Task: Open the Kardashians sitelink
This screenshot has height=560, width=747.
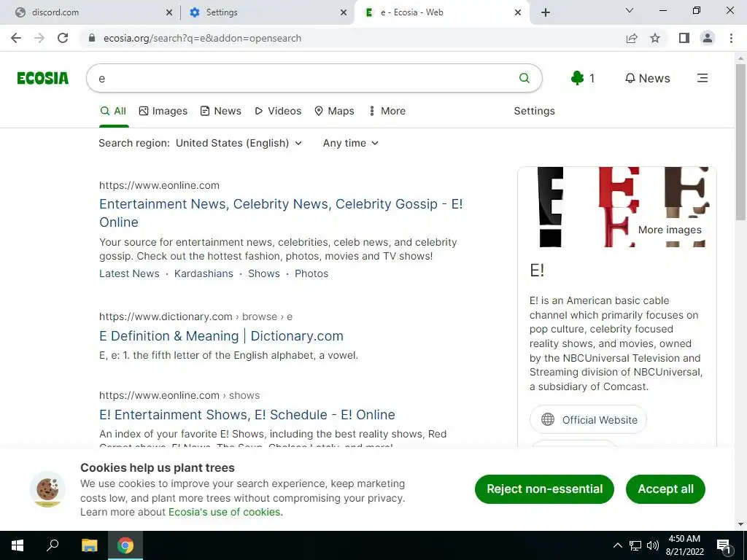Action: [x=204, y=273]
